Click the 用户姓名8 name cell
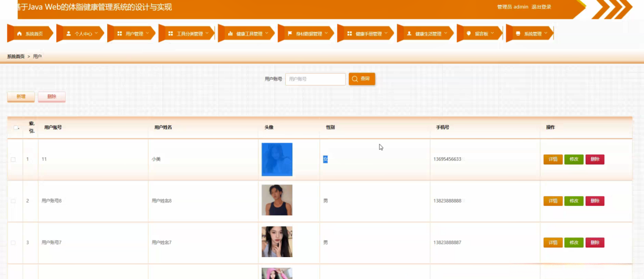The width and height of the screenshot is (644, 279). tap(162, 201)
